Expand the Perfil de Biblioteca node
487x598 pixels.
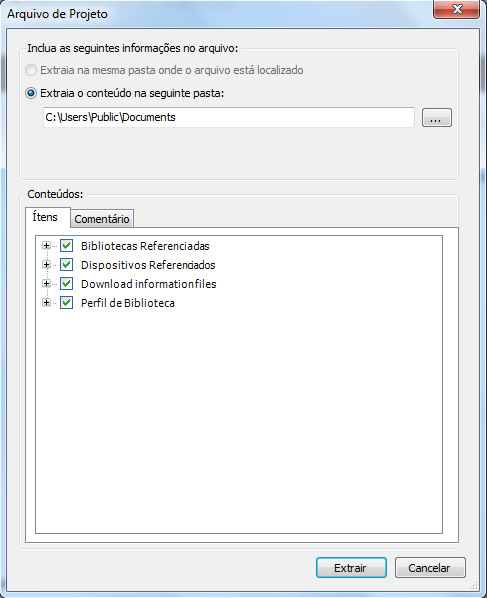pos(47,303)
